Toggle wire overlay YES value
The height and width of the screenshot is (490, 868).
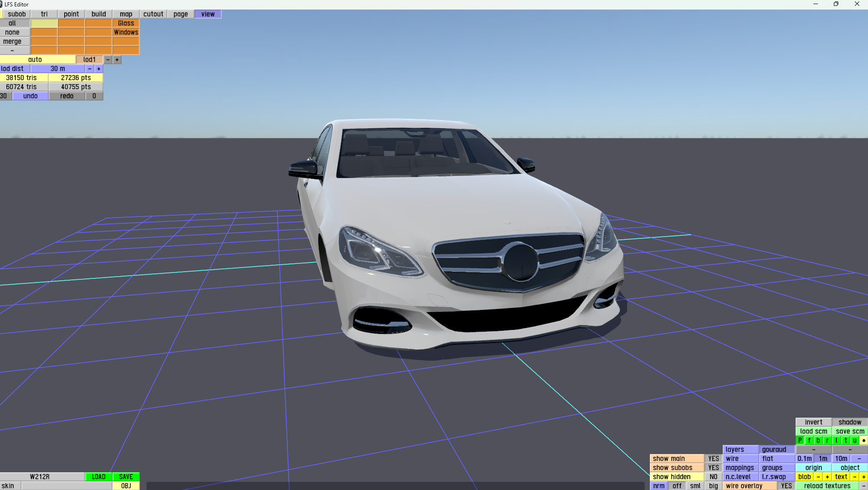coord(786,486)
